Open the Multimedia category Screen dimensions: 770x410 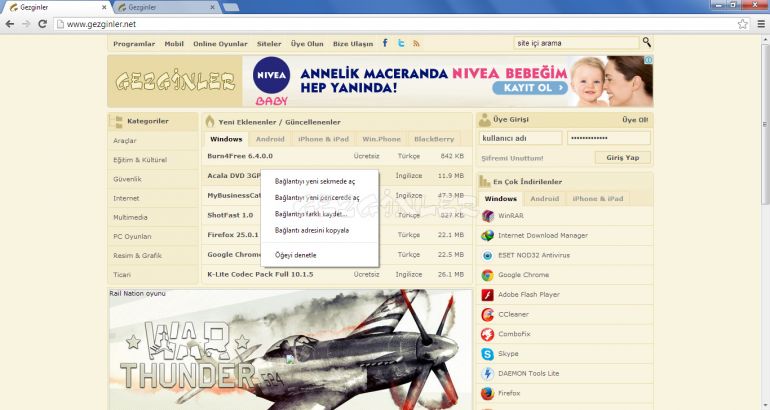point(130,217)
